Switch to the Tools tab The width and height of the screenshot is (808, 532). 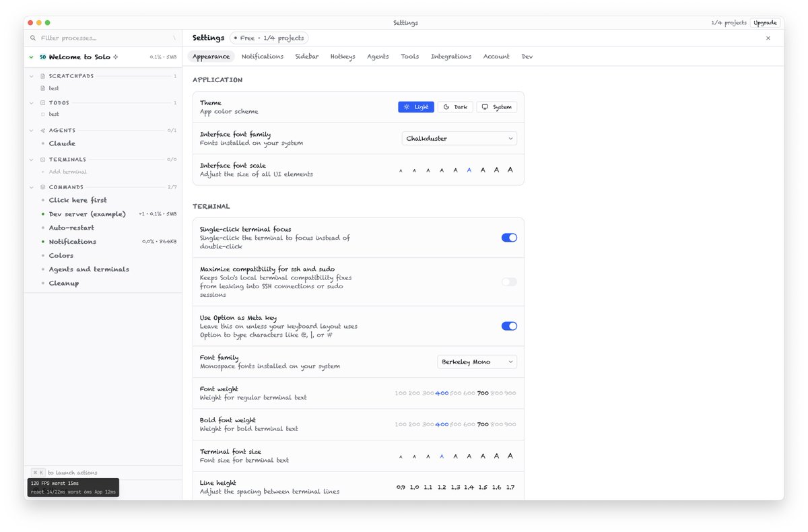pos(410,57)
